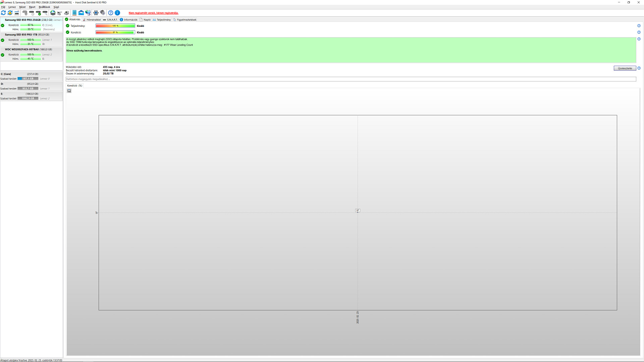Click the unregistered version registration link
The width and height of the screenshot is (644, 362).
(153, 13)
